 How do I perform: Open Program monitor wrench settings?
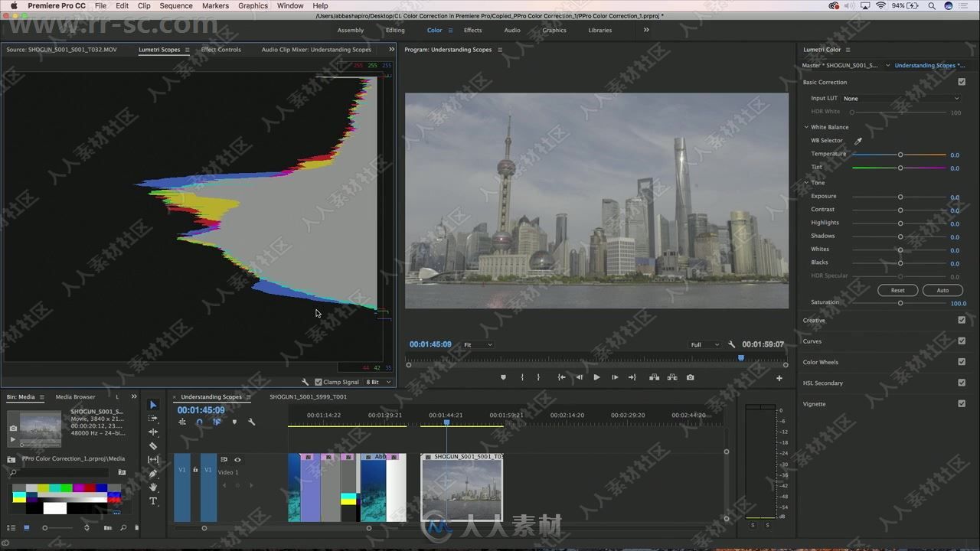click(x=732, y=344)
